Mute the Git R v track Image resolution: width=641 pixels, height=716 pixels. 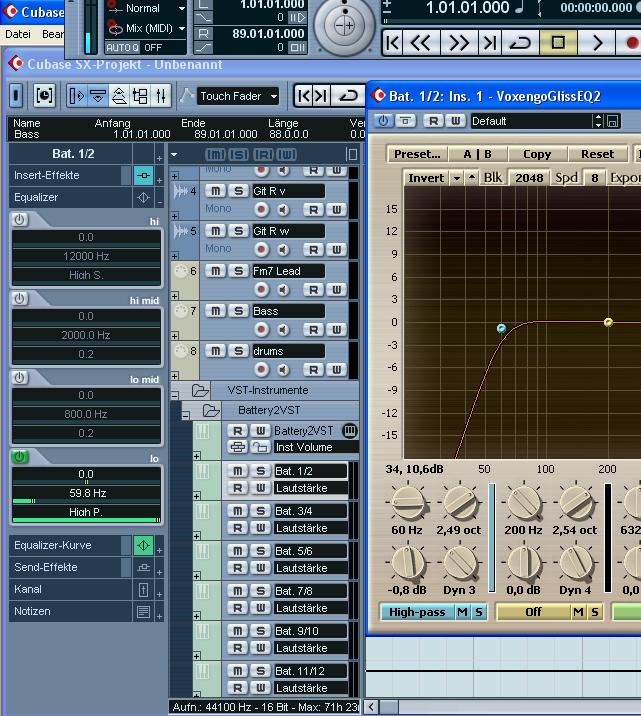click(215, 191)
